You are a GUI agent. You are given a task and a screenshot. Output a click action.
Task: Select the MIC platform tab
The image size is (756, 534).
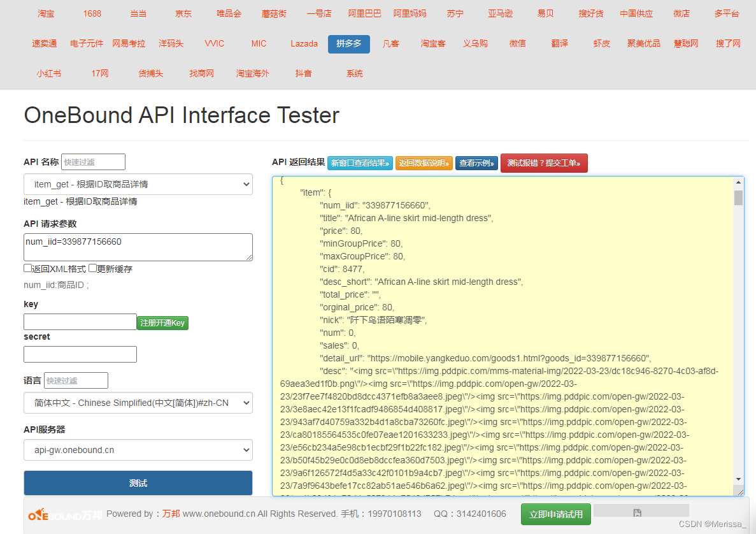pos(259,44)
